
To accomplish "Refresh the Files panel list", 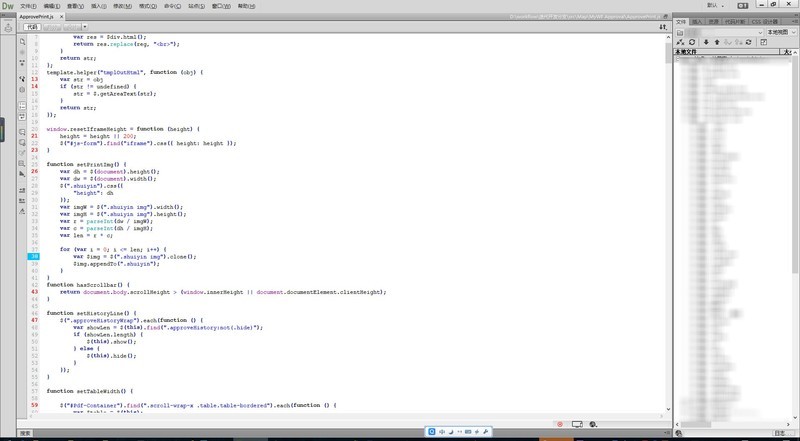I will pyautogui.click(x=691, y=43).
